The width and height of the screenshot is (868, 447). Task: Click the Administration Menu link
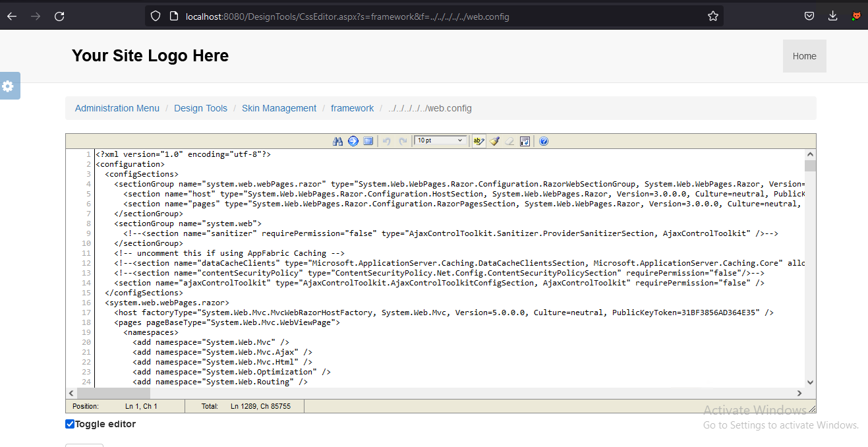tap(117, 108)
